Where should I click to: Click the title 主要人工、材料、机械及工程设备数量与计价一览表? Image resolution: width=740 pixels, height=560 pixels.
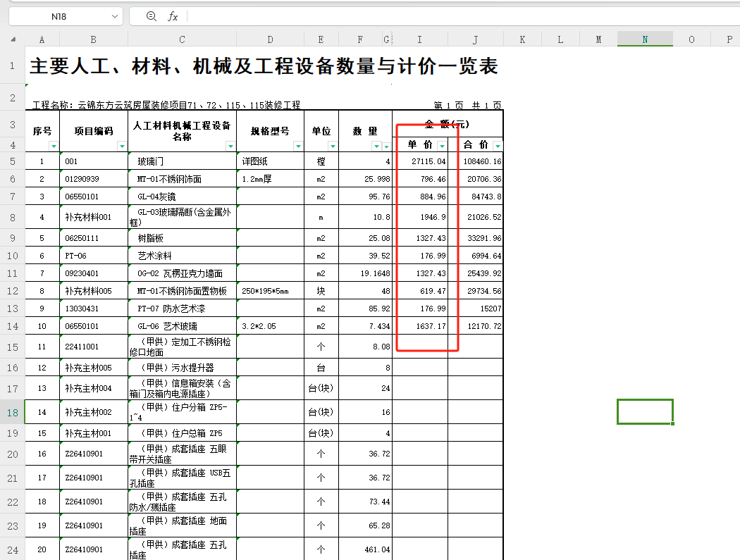[x=264, y=66]
